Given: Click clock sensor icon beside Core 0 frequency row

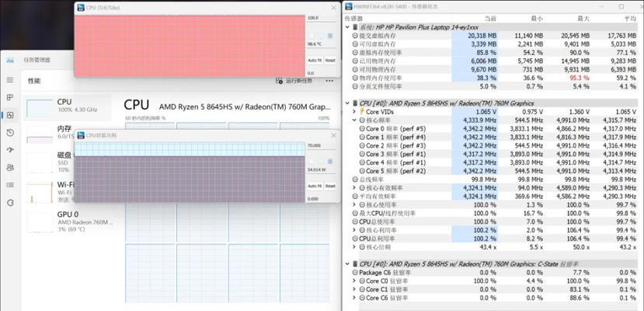Looking at the screenshot, I should (x=362, y=128).
